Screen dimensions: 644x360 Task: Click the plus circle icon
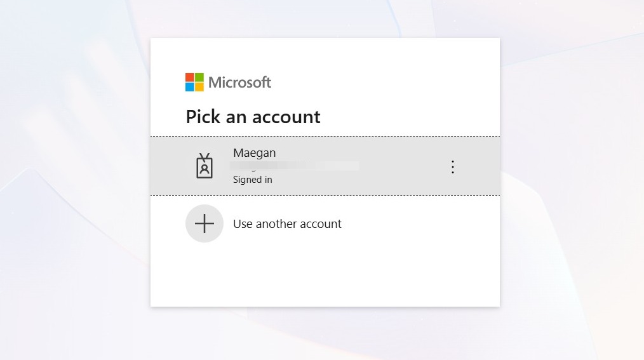[204, 223]
